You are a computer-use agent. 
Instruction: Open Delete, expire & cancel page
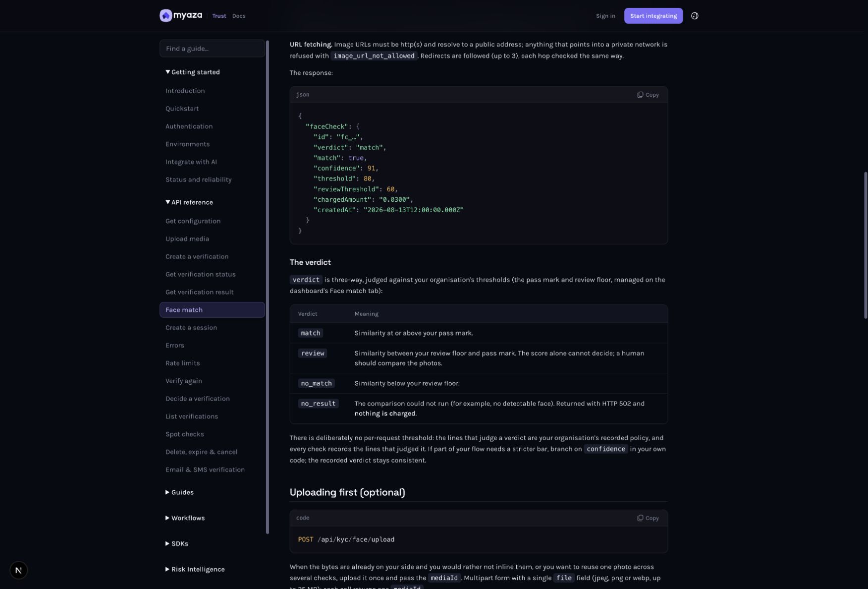coord(201,453)
